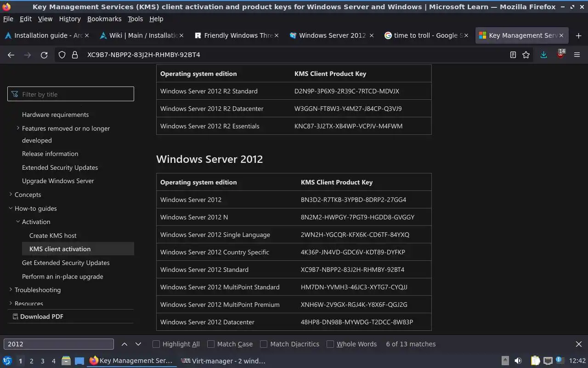Close the Google search tab
This screenshot has width=588, height=368.
pyautogui.click(x=467, y=35)
